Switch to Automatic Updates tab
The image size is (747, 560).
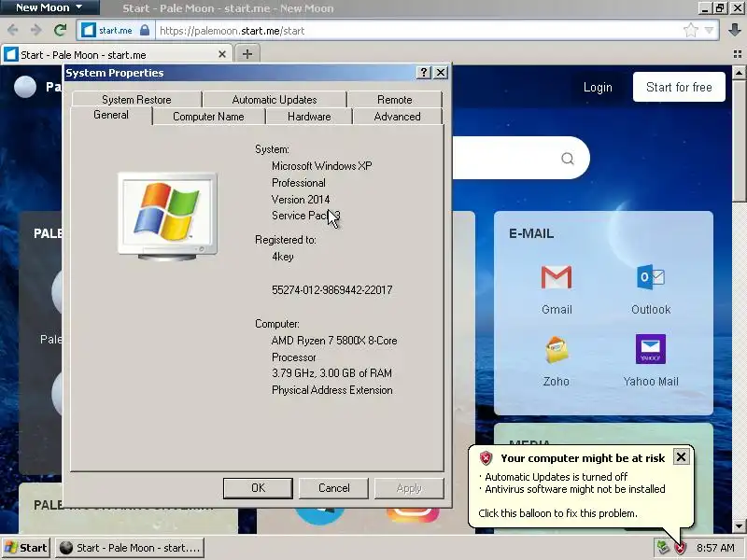pos(275,100)
